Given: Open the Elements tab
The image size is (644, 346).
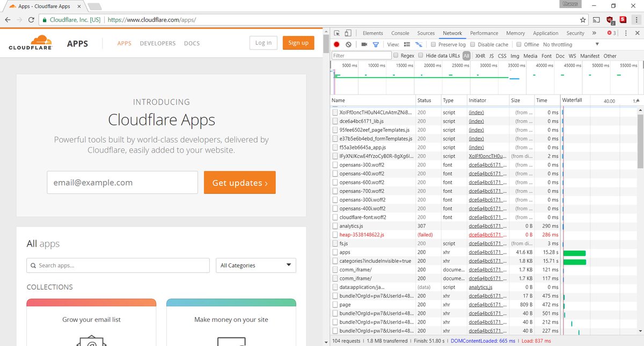Looking at the screenshot, I should tap(373, 33).
